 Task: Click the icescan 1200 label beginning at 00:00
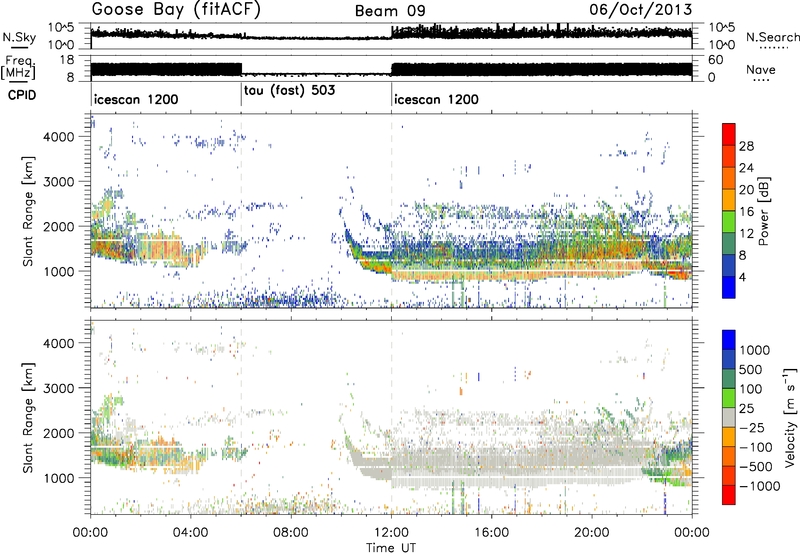pyautogui.click(x=136, y=99)
